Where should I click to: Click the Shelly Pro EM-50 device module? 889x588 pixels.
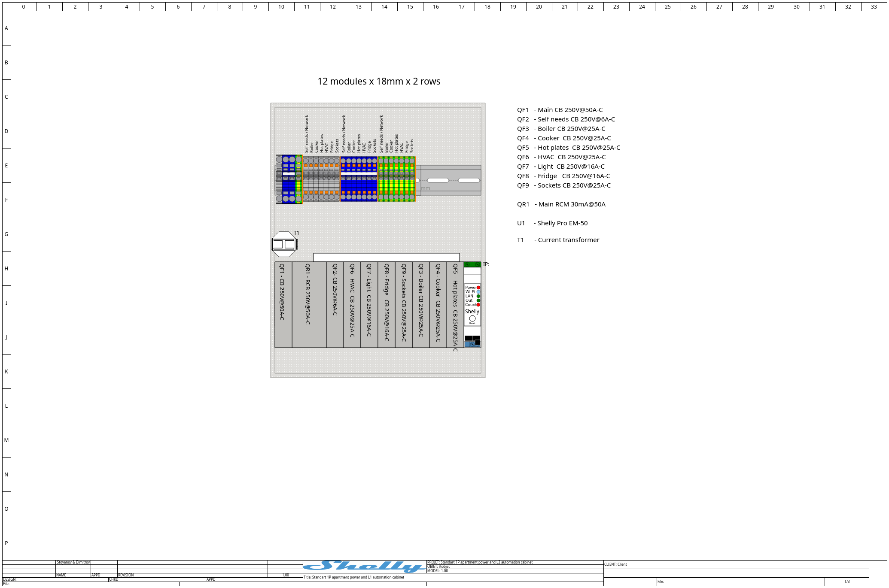point(472,305)
